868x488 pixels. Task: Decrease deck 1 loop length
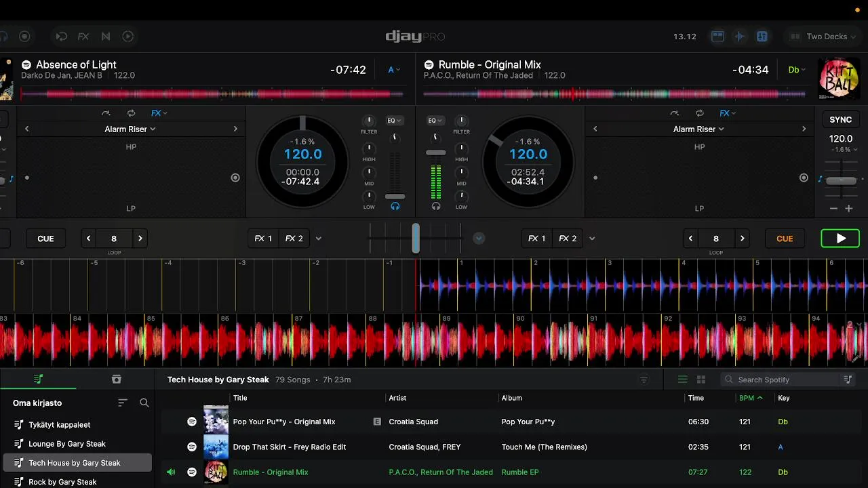[x=88, y=239]
